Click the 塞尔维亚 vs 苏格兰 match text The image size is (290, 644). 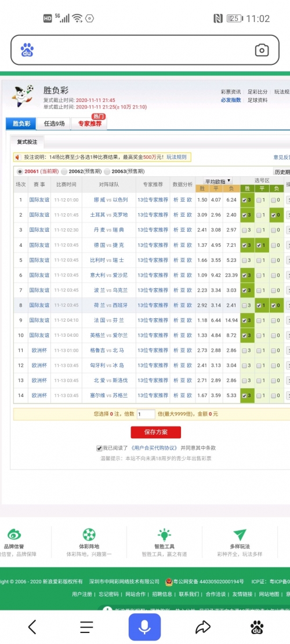click(109, 395)
